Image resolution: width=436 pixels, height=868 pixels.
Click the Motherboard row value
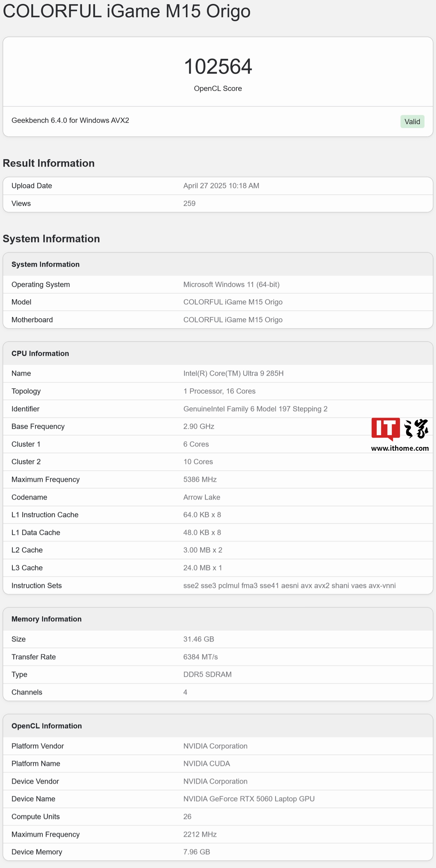pyautogui.click(x=233, y=320)
